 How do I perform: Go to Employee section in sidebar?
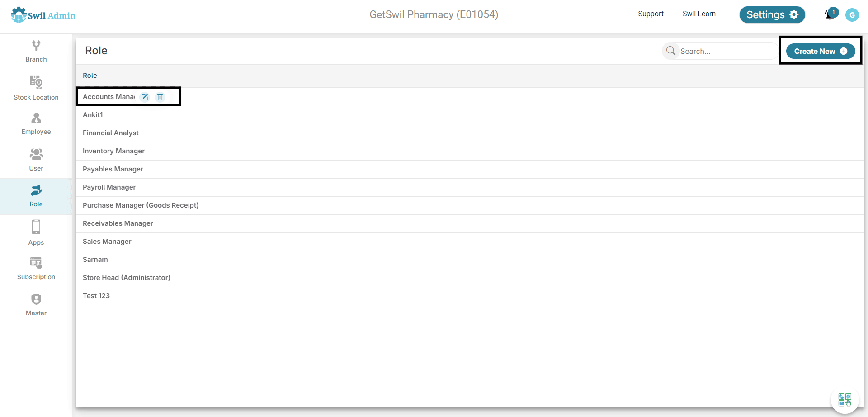point(36,124)
